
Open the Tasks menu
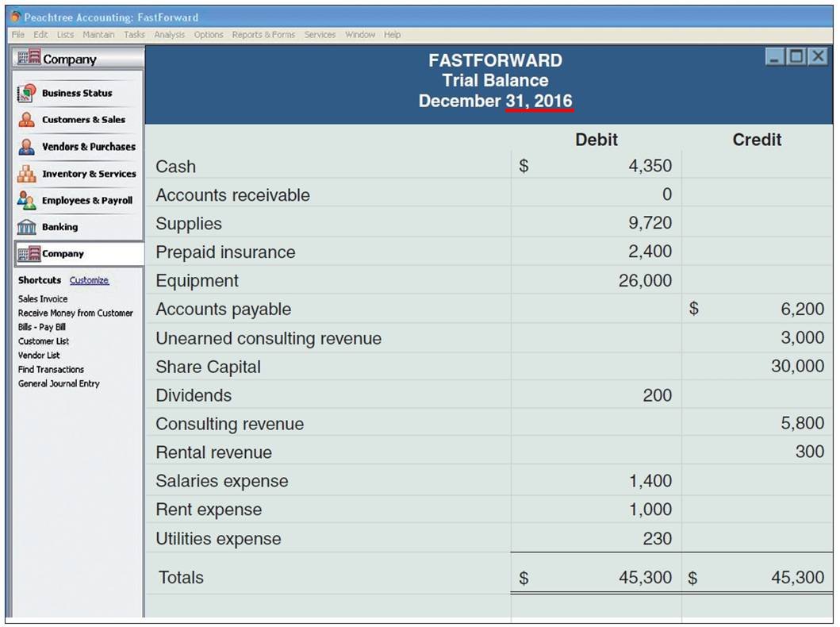click(x=135, y=34)
